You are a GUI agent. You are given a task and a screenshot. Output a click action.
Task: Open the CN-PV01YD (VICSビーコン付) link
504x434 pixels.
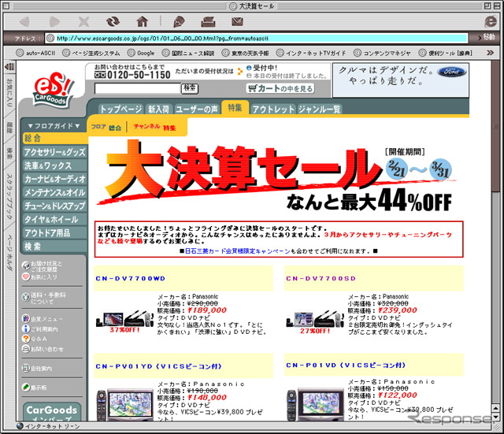coord(158,366)
